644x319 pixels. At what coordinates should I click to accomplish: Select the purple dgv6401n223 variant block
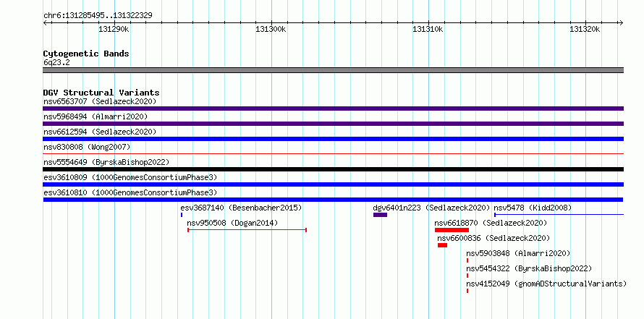(380, 215)
